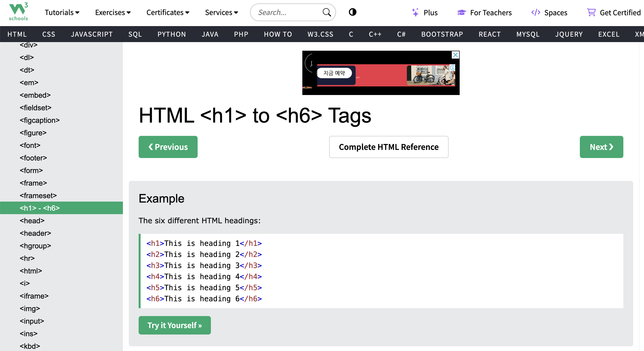Select highlighted <h1> - <h6> sidebar item
The image size is (644, 351).
(x=61, y=208)
